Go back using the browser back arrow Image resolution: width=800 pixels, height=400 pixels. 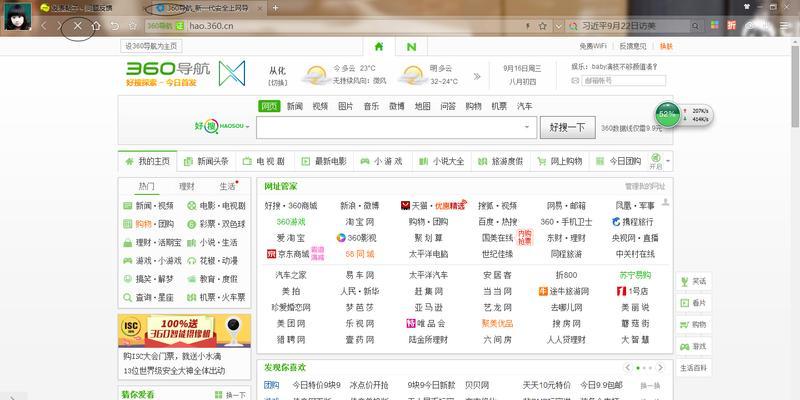44,26
